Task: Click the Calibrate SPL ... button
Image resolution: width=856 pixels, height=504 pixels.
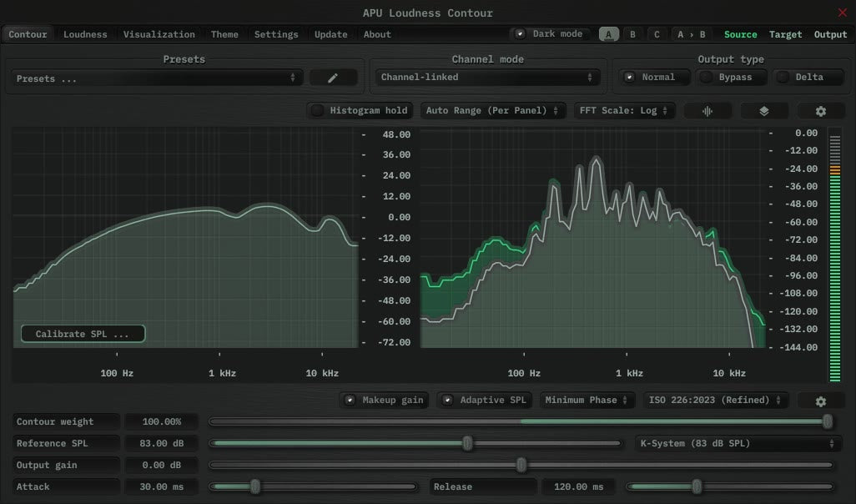Action: (83, 334)
